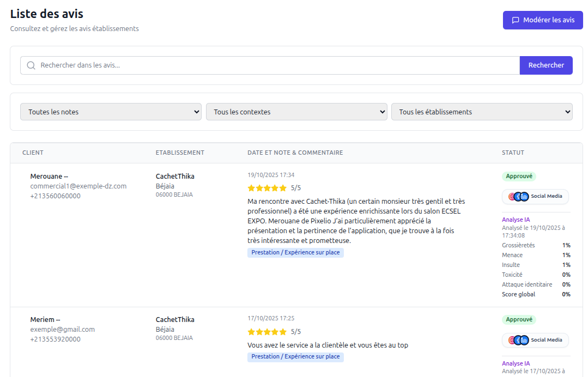Open Analyse IA details for Merouane's review
Screen dimensions: 588x377
point(515,219)
